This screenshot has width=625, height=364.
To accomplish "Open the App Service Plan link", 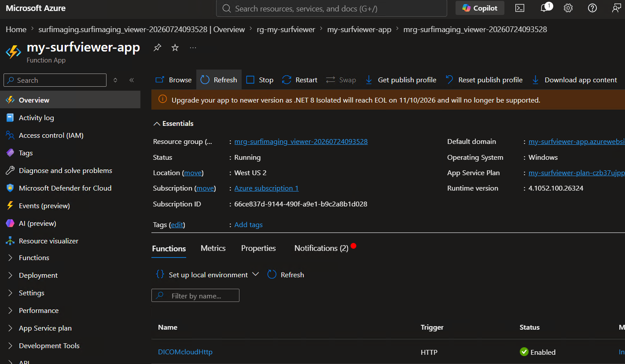I will point(577,173).
